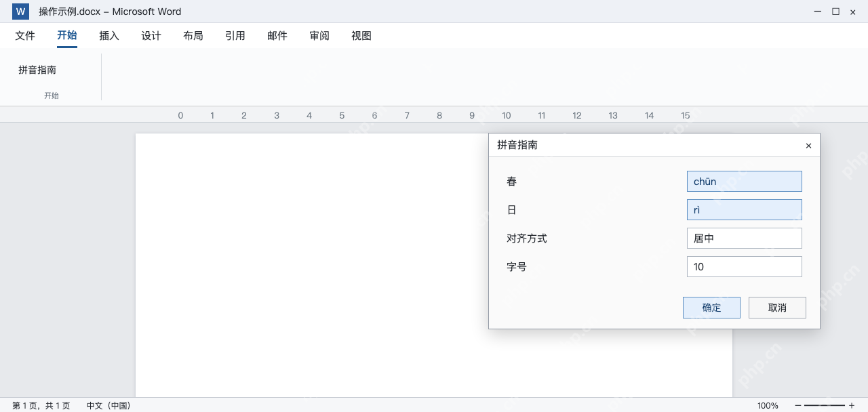Click the 对齐方式 label
The height and width of the screenshot is (412, 868).
tap(527, 239)
